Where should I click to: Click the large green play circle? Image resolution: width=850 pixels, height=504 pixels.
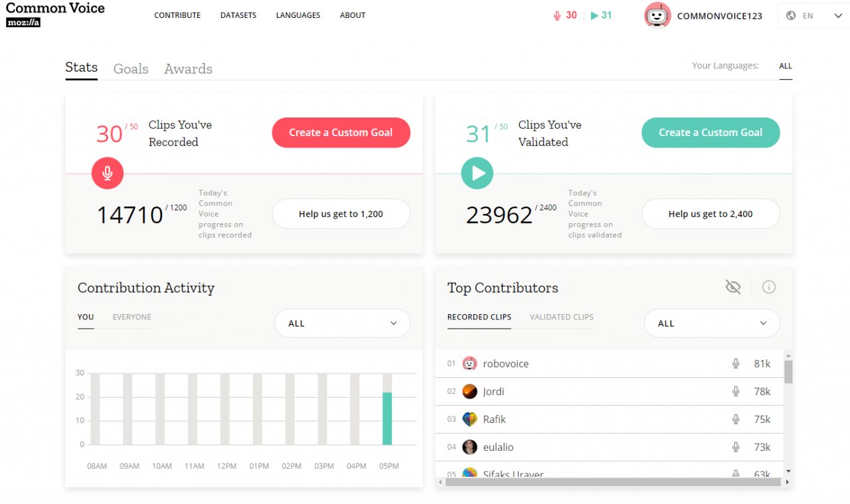477,173
